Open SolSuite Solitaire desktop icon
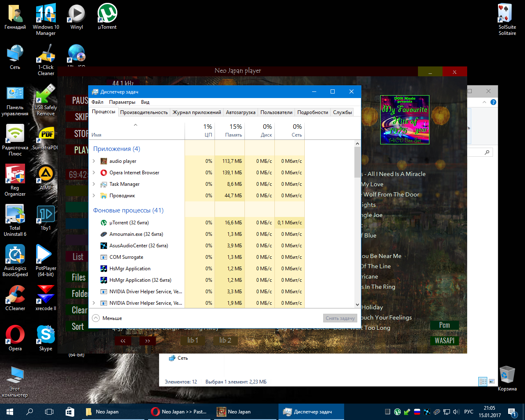Viewport: 525px width, 420px height. click(x=507, y=20)
